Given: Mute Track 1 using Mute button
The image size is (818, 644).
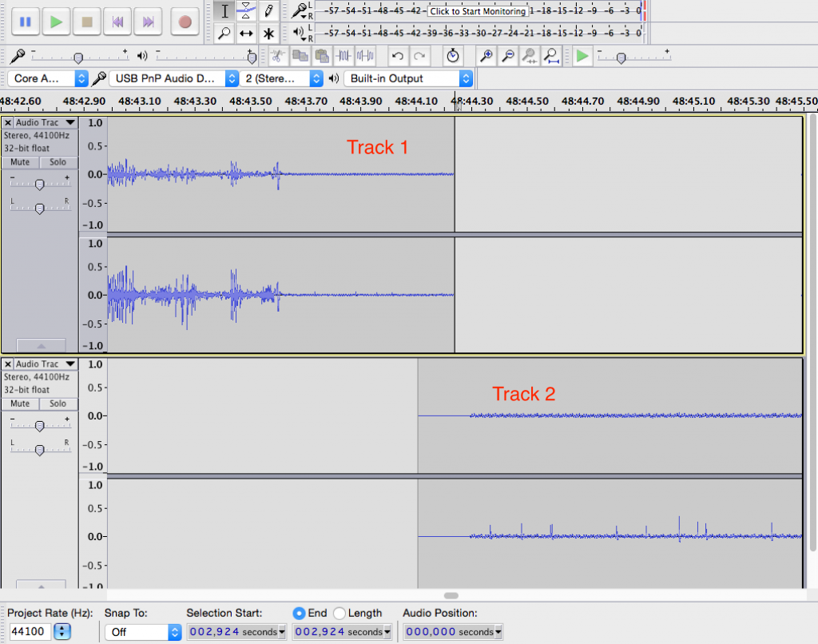Looking at the screenshot, I should [x=20, y=162].
